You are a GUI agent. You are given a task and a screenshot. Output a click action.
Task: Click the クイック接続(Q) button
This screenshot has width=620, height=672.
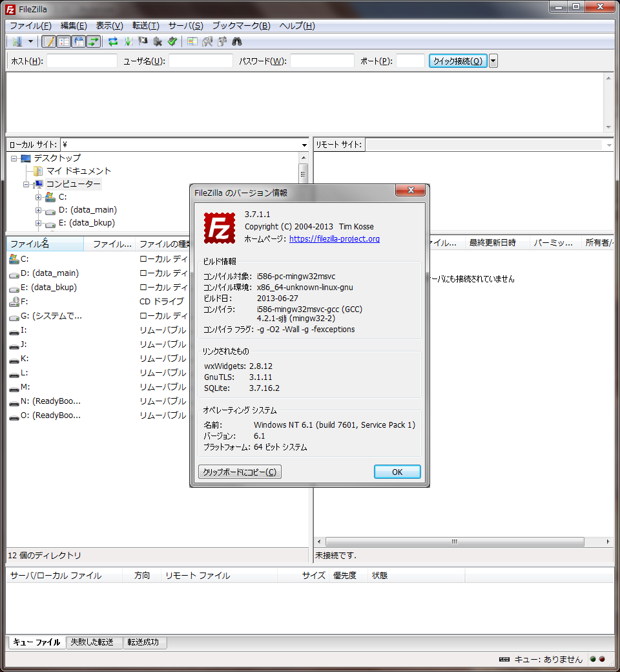click(458, 61)
